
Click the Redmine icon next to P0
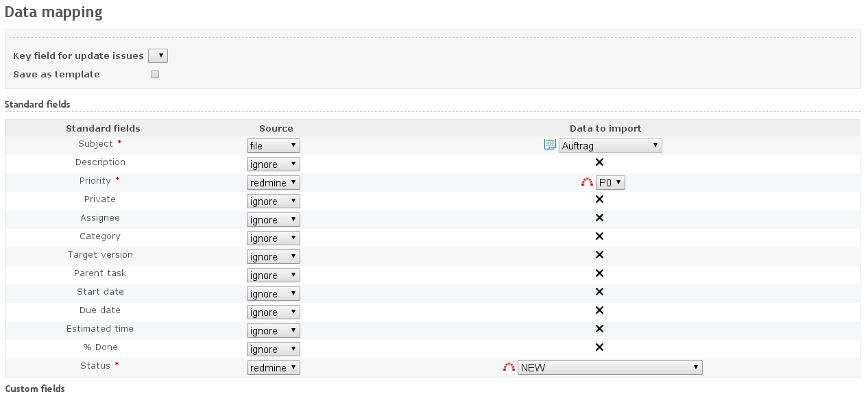click(x=587, y=182)
